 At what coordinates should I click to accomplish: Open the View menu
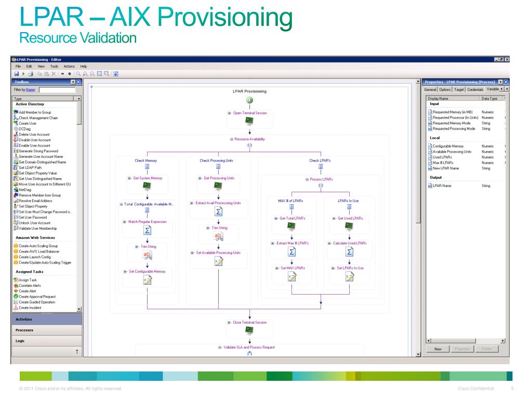41,66
